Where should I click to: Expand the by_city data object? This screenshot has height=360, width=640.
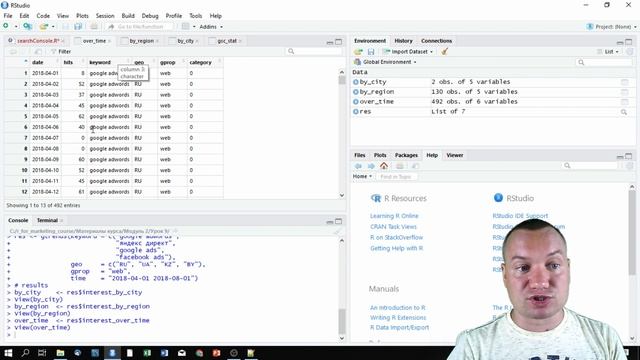[356, 82]
